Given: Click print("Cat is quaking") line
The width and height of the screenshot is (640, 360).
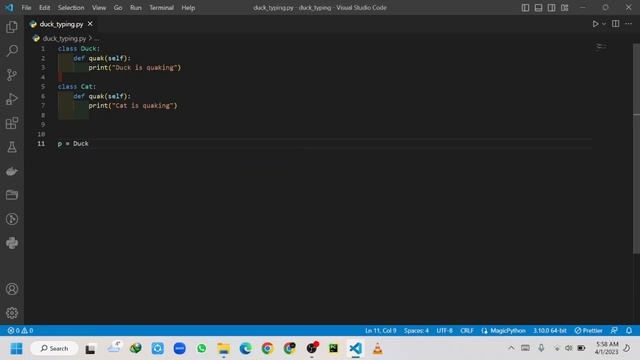Looking at the screenshot, I should pyautogui.click(x=133, y=106).
